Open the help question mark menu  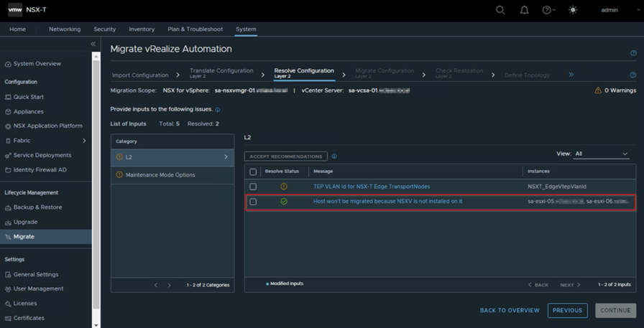point(548,10)
